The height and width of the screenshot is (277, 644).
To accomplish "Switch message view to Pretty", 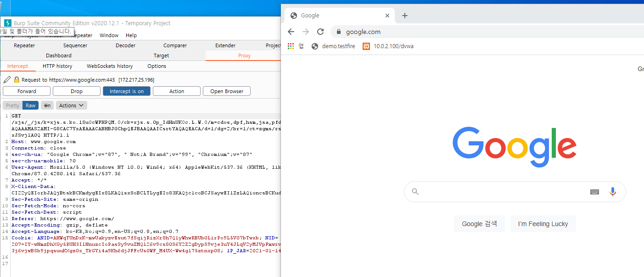I will pos(13,105).
